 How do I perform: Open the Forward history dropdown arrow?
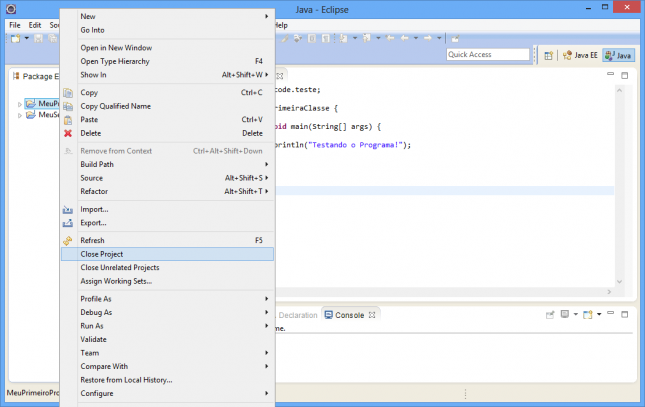(x=439, y=38)
